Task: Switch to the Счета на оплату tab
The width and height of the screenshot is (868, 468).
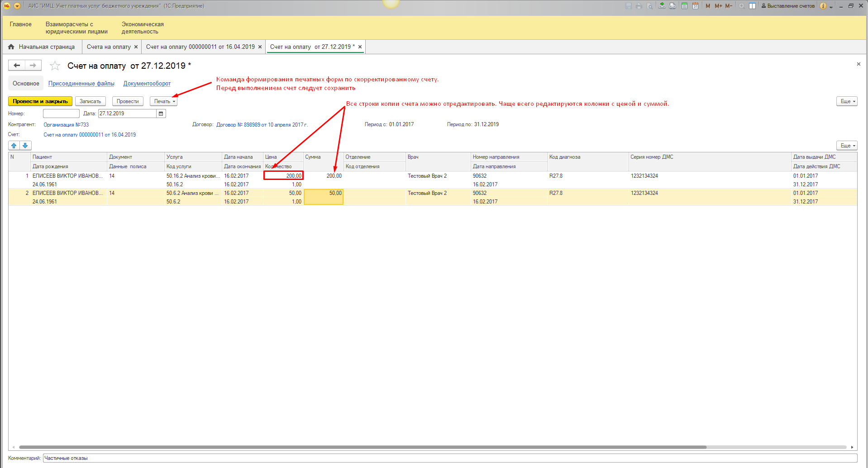Action: tap(109, 47)
